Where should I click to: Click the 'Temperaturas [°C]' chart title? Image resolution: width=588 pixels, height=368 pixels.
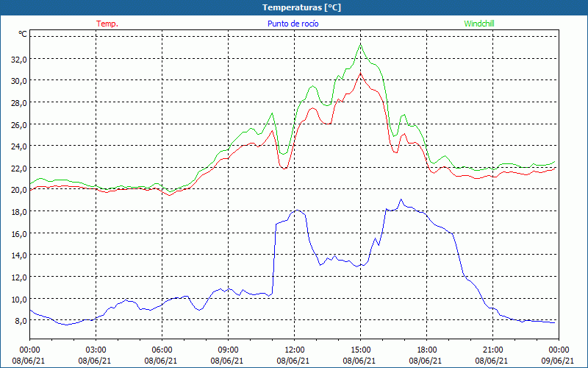[301, 7]
